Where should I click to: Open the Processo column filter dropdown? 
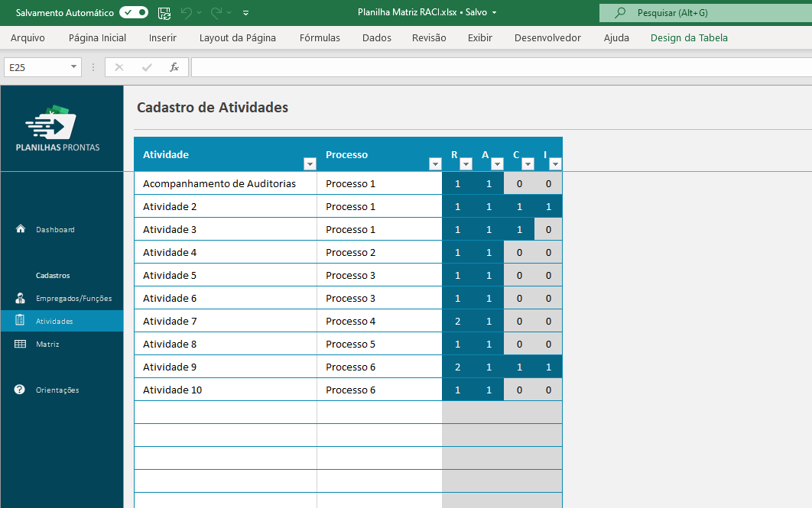pos(435,163)
